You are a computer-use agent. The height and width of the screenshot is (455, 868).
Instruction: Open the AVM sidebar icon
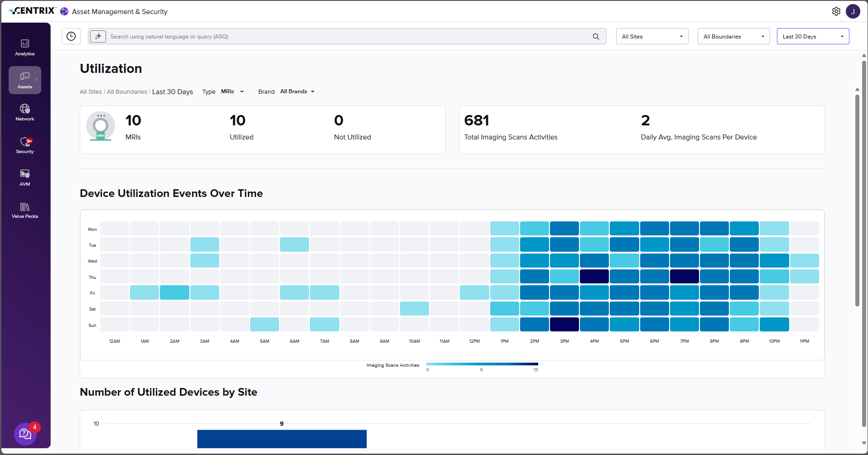[x=25, y=178]
